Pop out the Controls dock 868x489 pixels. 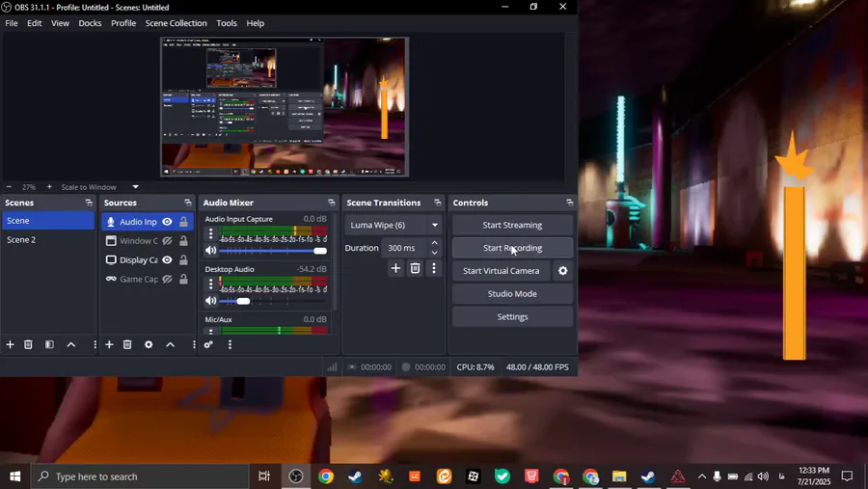(570, 203)
